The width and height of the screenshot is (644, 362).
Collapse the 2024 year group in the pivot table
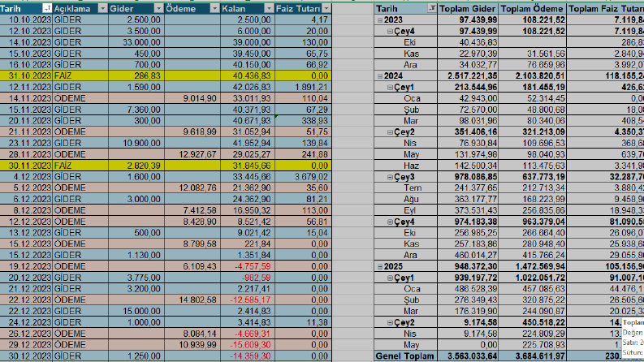[380, 76]
